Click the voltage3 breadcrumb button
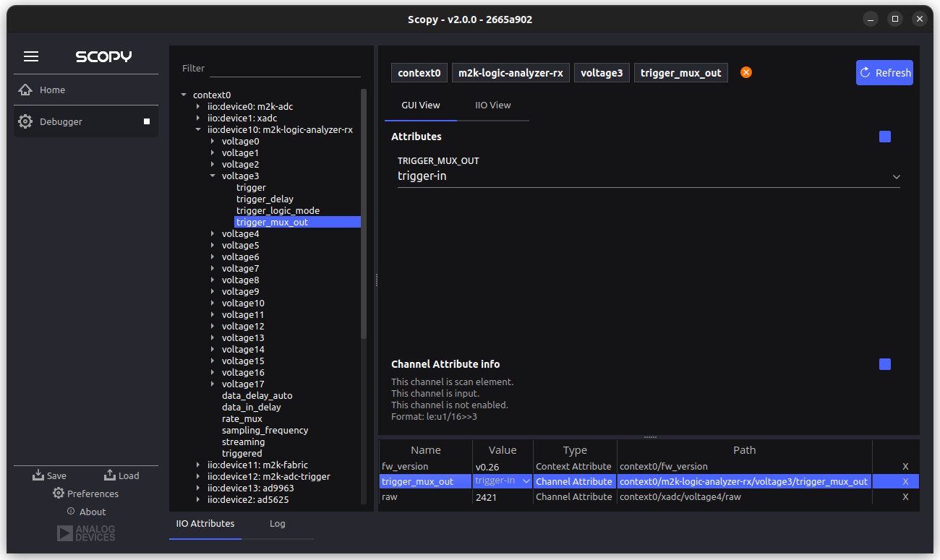Image resolution: width=940 pixels, height=560 pixels. 602,73
